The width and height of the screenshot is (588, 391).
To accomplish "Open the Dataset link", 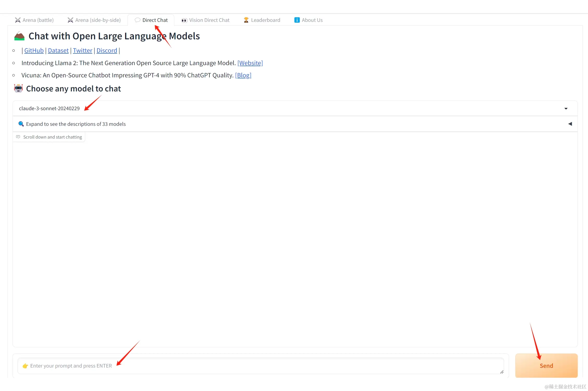I will click(58, 51).
